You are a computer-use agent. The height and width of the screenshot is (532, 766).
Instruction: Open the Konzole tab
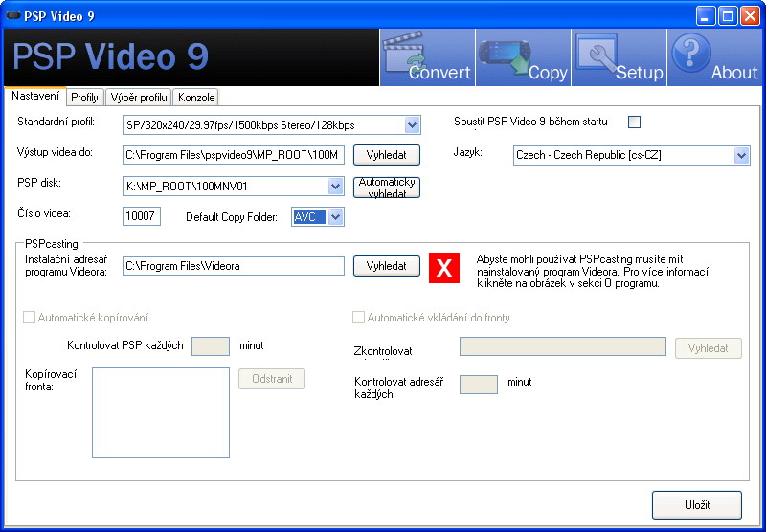pyautogui.click(x=196, y=98)
